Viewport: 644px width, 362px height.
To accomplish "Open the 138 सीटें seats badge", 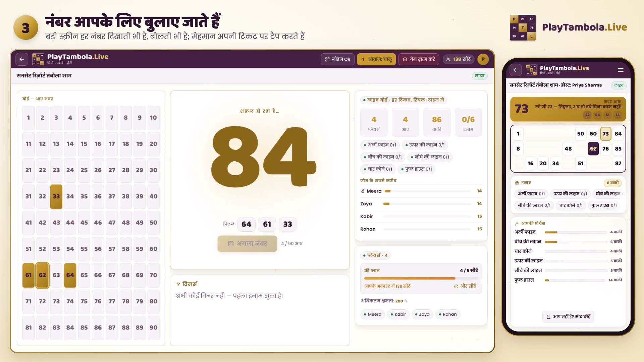I will coord(459,59).
